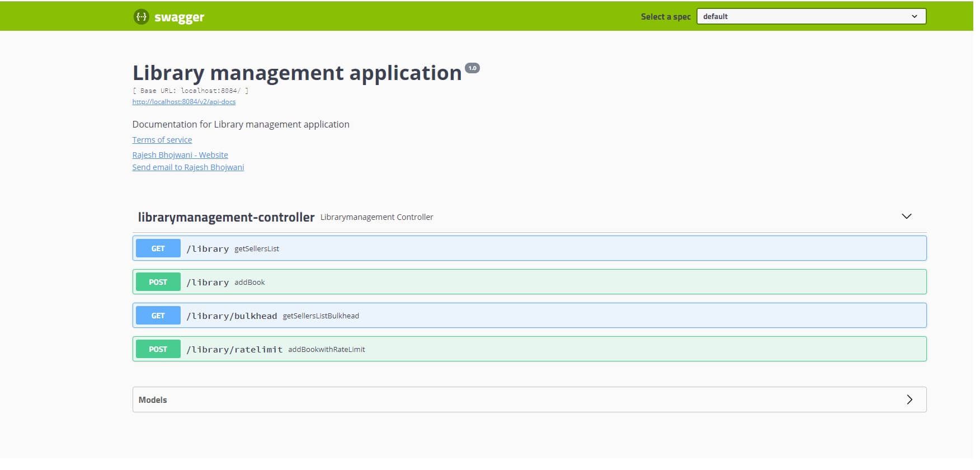980x470 pixels.
Task: Click the Library management application title
Action: pyautogui.click(x=297, y=73)
